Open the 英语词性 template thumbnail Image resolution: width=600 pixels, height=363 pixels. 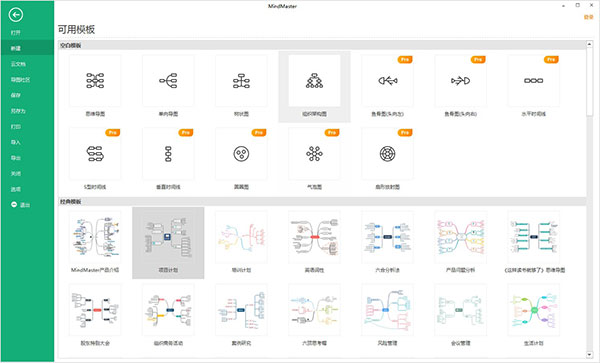click(x=314, y=237)
